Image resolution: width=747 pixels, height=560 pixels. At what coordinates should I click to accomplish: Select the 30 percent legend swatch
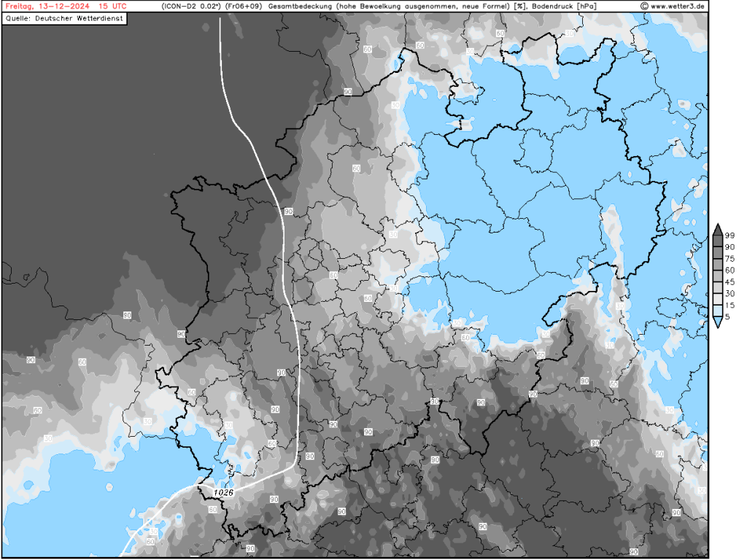(x=719, y=297)
